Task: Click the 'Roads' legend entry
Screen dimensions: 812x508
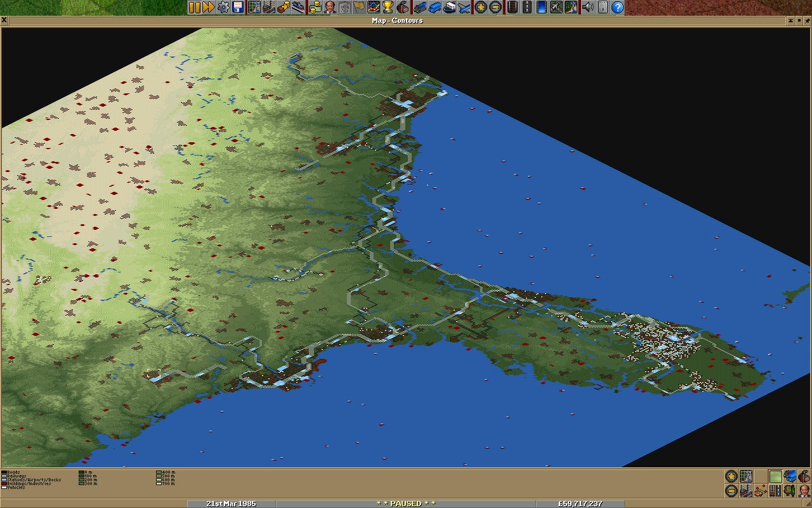Action: 10,472
